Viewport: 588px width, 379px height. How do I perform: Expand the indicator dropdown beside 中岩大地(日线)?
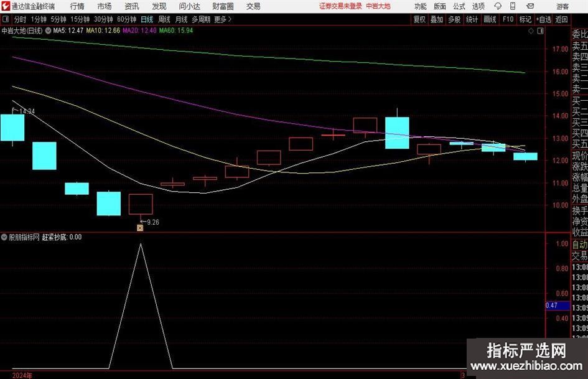click(x=48, y=30)
